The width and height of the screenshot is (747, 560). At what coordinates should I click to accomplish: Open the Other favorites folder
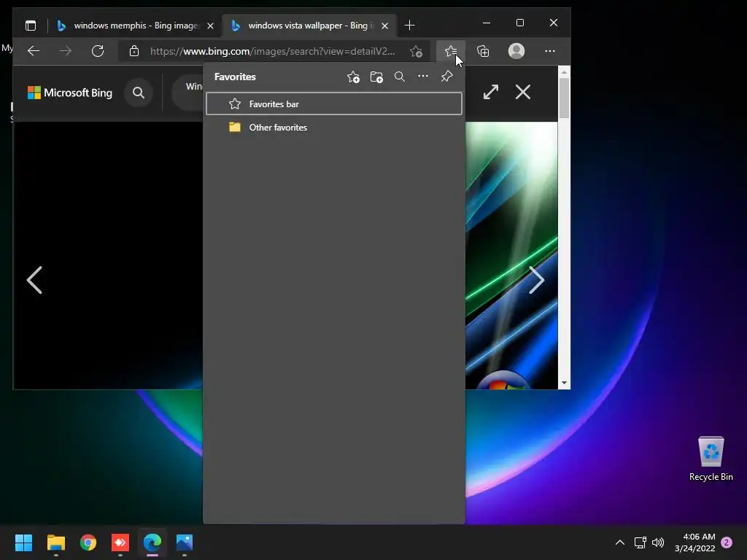pos(334,127)
